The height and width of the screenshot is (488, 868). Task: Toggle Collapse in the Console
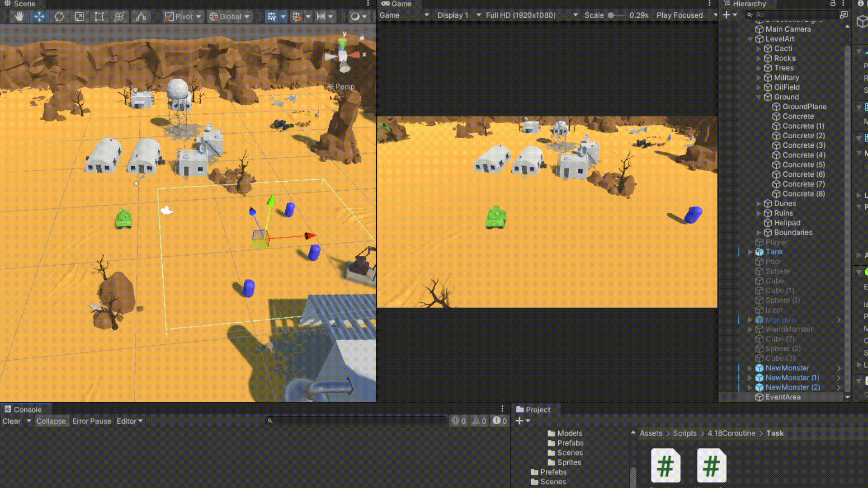(x=51, y=421)
